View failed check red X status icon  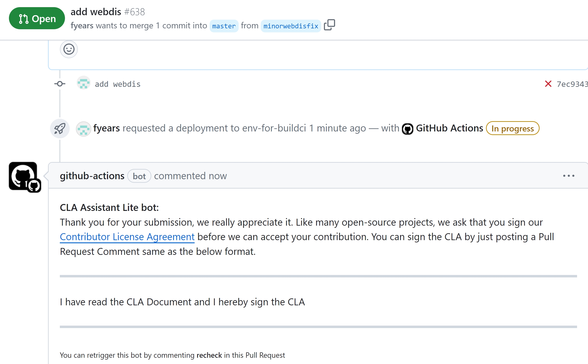tap(548, 84)
